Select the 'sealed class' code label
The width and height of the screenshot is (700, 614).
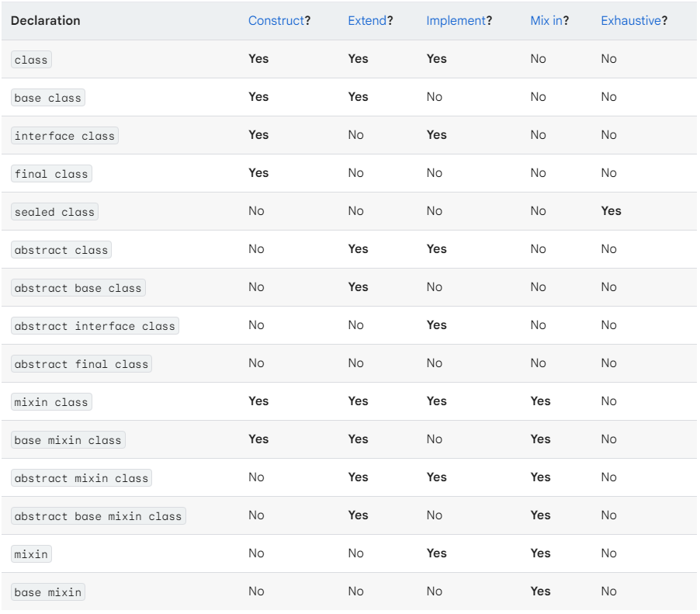tap(54, 212)
